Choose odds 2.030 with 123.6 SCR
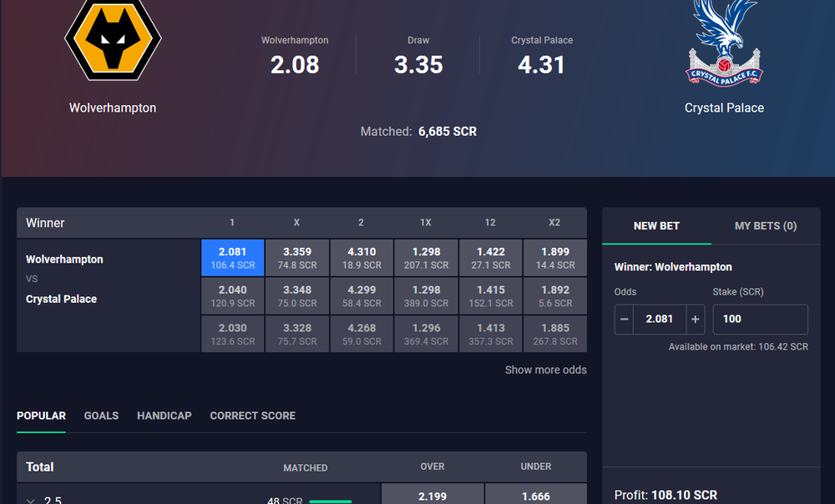The width and height of the screenshot is (835, 504). (x=233, y=335)
